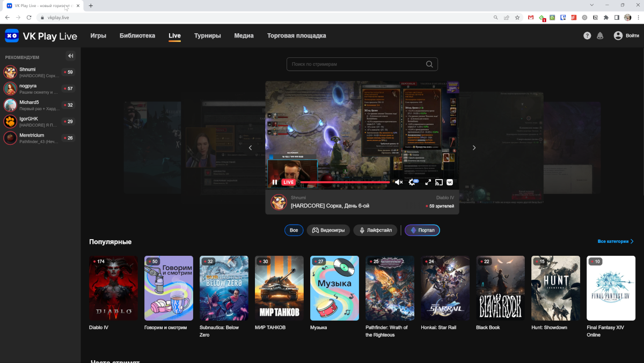The width and height of the screenshot is (644, 363).
Task: Enter fullscreen on the player
Action: point(428,182)
